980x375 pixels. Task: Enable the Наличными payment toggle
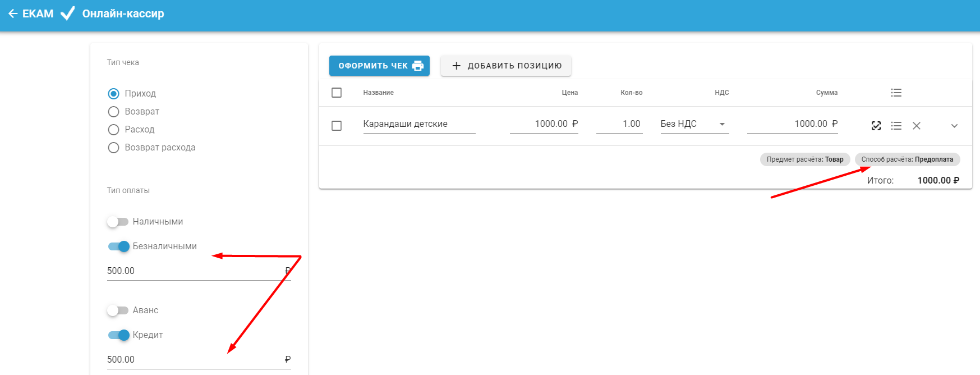118,222
